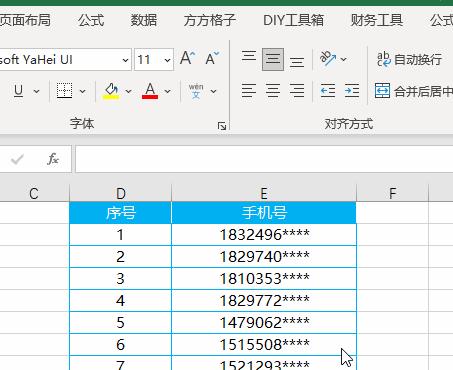453x370 pixels.
Task: Open Font group dialog launcher
Action: (222, 126)
